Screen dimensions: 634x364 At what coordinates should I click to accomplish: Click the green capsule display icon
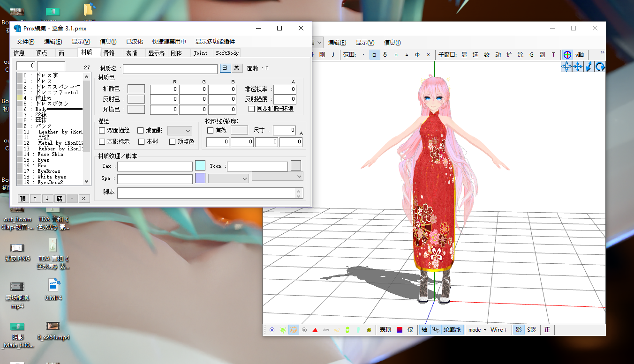[x=347, y=330]
